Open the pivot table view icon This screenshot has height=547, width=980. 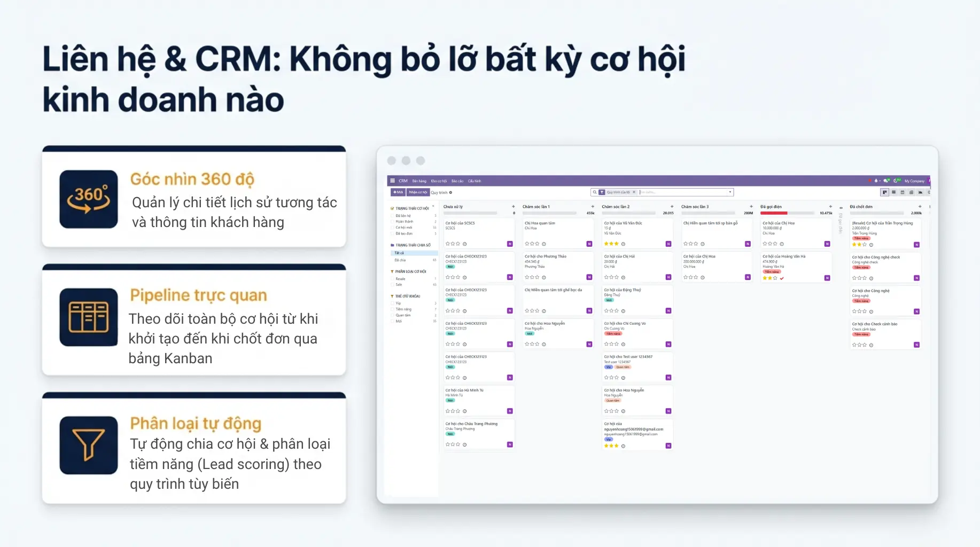tap(912, 192)
